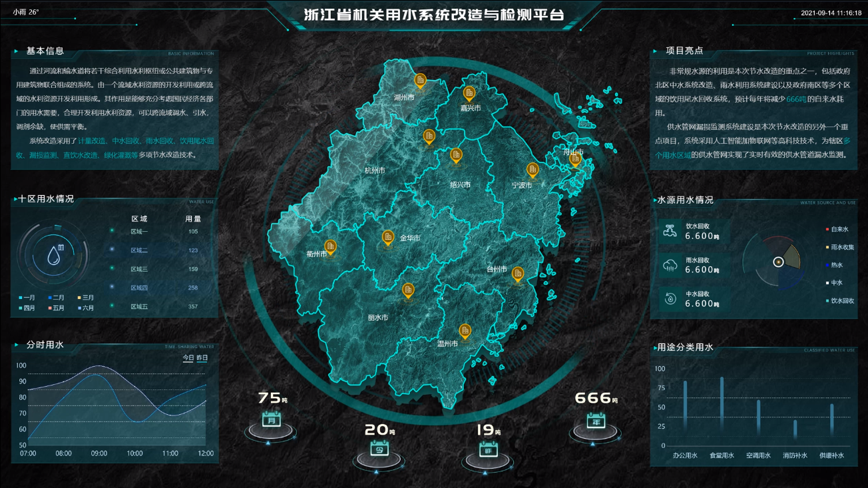Click the arrow beside 用途分类用水 header
Screen dimensions: 868x488
654,348
